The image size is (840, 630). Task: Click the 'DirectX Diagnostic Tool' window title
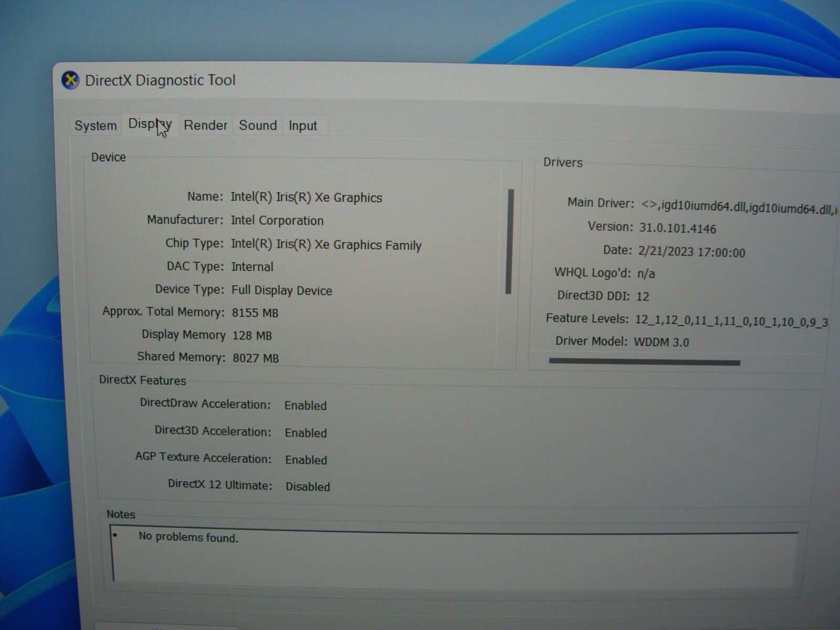coord(160,80)
